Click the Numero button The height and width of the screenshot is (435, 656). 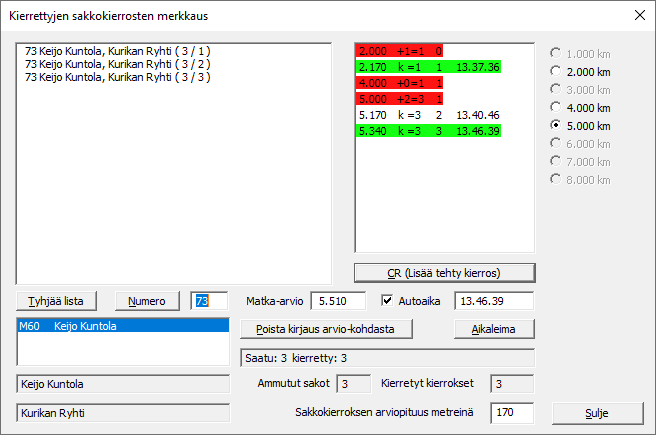[x=147, y=300]
